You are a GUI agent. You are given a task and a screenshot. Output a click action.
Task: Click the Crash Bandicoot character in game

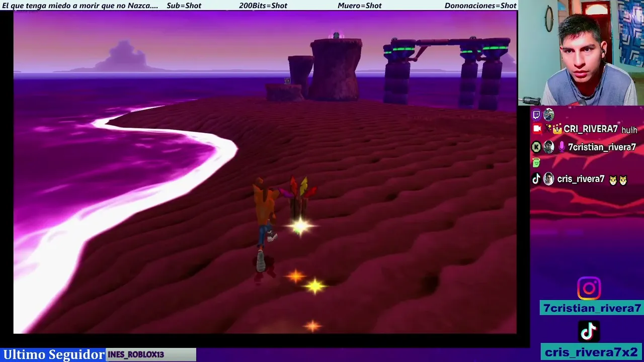pyautogui.click(x=264, y=224)
